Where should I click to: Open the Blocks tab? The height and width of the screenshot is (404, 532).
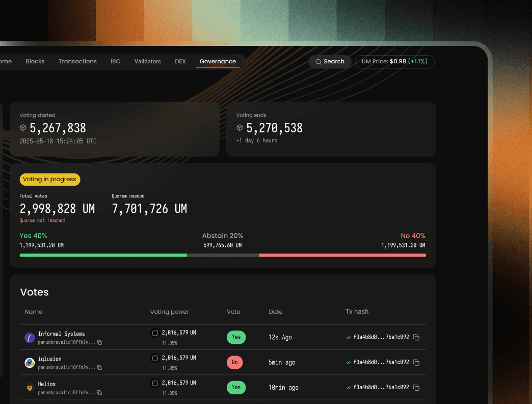(x=35, y=61)
